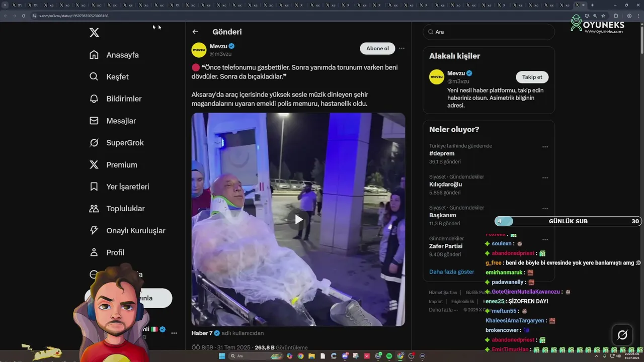Screen dimensions: 644x362
Task: Open the #deprem trending topic
Action: (x=442, y=153)
